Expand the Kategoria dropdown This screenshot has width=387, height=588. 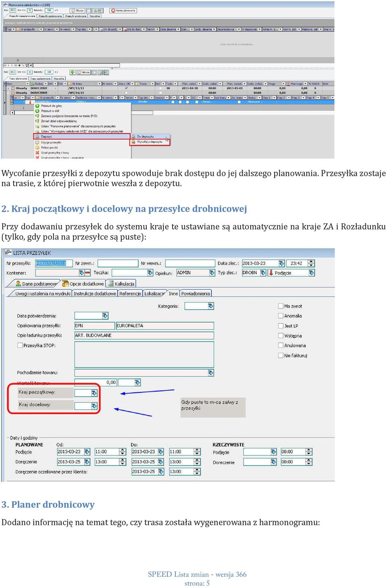211,306
